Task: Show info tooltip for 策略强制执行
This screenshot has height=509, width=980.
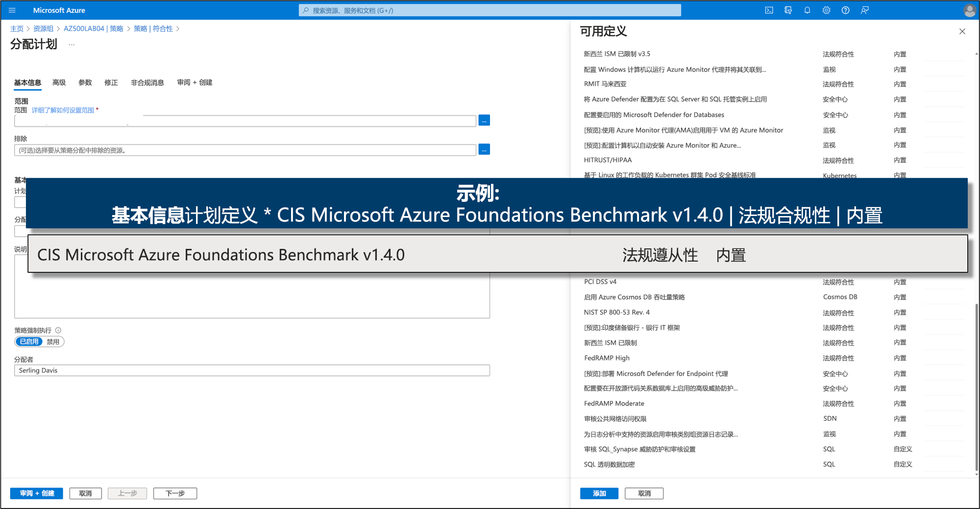Action: [58, 330]
